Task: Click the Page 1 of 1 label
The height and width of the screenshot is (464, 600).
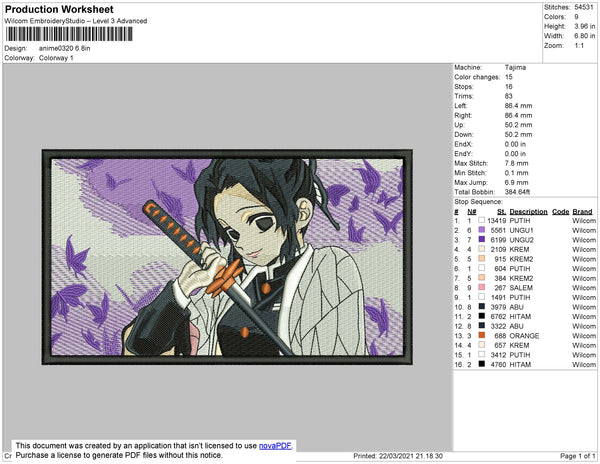Action: 577,456
